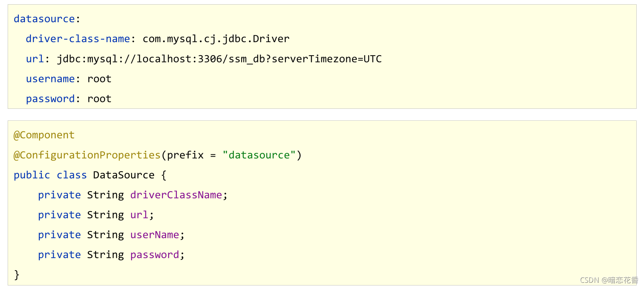Screen dimensions: 644x287
Task: Click the @Component annotation
Action: coord(44,135)
